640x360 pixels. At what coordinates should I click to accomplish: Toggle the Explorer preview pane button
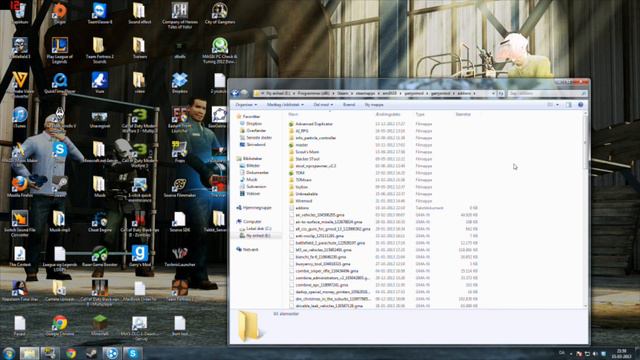pos(569,105)
